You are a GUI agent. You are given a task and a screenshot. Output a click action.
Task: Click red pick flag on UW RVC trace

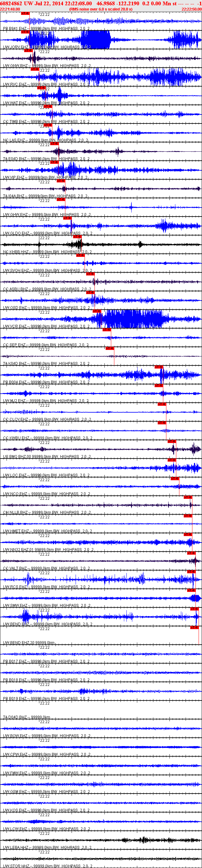[x=35, y=69]
